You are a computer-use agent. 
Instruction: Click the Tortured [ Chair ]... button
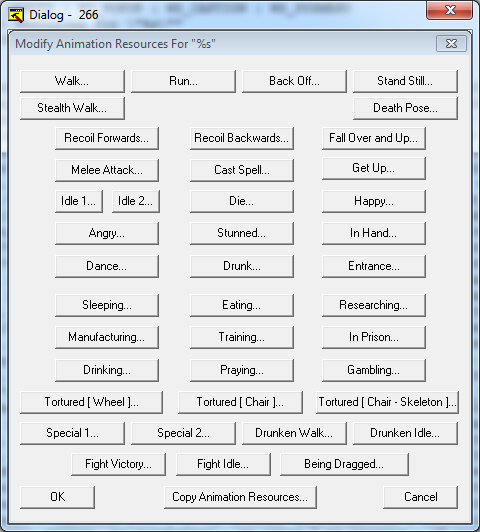coord(240,402)
